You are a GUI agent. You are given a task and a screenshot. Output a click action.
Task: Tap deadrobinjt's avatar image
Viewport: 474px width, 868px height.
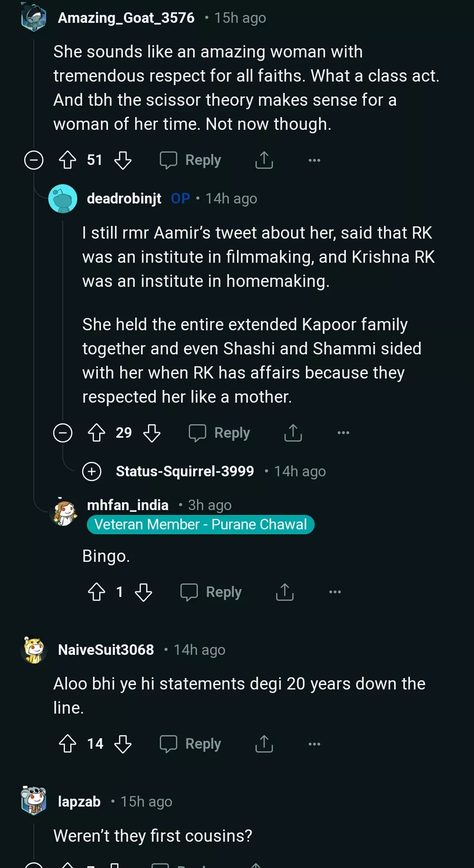point(63,199)
